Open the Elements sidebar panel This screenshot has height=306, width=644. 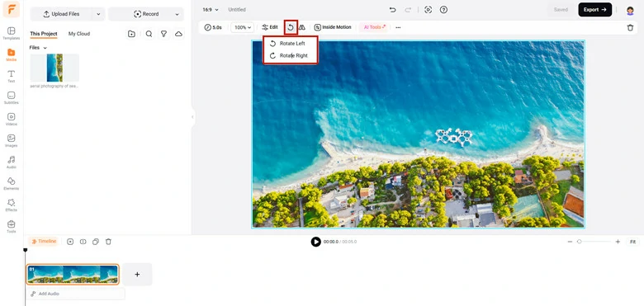point(11,183)
